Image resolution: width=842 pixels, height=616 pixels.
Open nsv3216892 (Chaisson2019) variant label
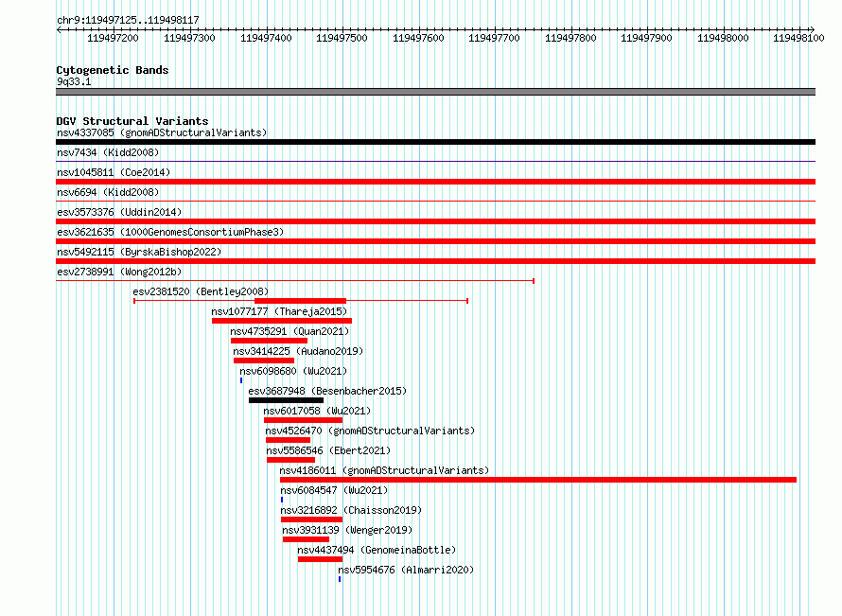coord(351,510)
